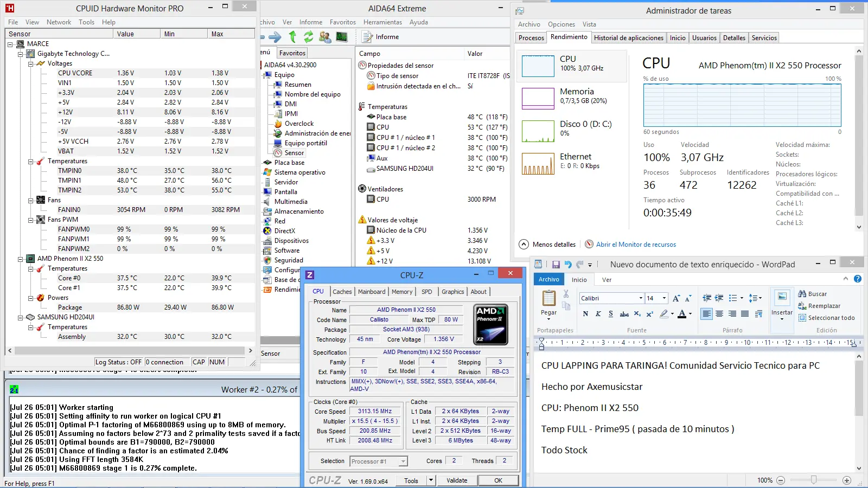868x488 pixels.
Task: Click the Informe report button in AIDA64
Action: [x=381, y=37]
